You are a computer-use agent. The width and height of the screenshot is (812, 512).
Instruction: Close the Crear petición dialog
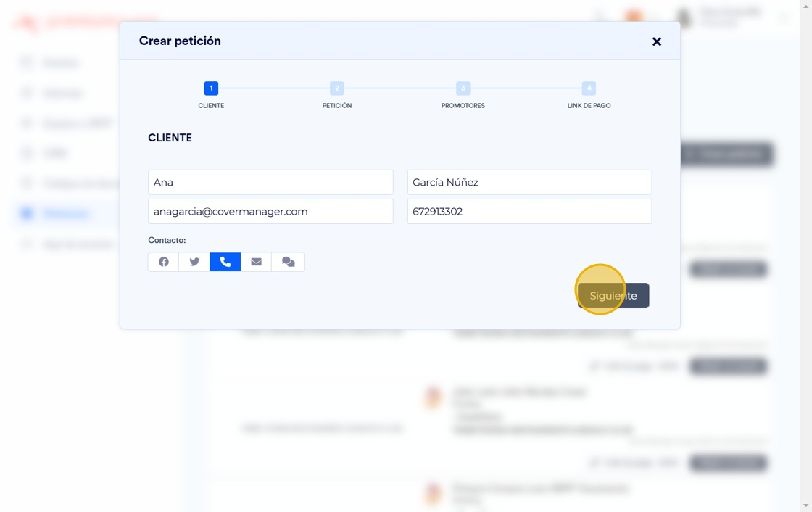point(657,42)
